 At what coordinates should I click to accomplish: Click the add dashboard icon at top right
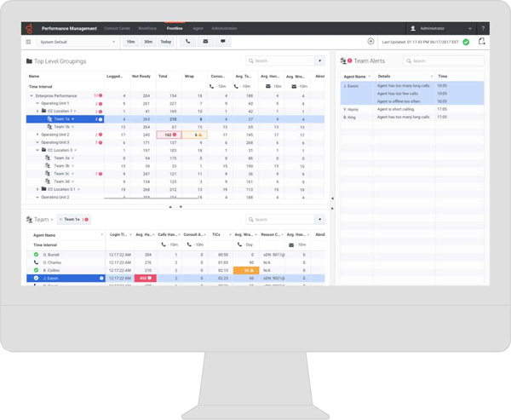tap(481, 42)
